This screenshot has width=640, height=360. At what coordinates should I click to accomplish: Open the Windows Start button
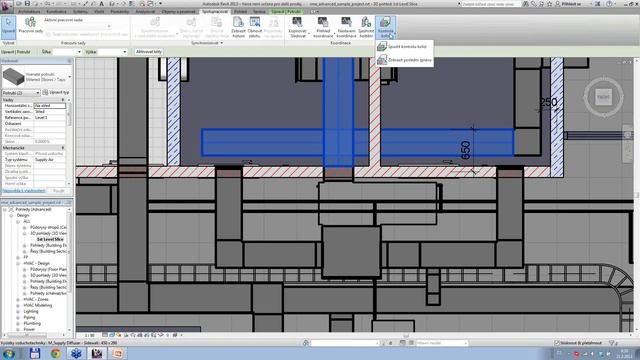[x=9, y=353]
